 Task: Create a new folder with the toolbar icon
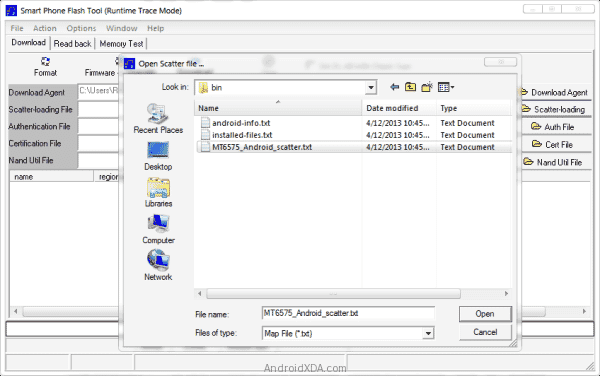427,87
